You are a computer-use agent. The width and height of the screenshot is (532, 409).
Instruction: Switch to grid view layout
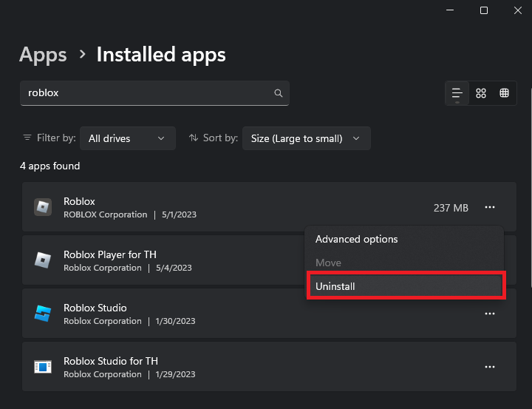pos(481,93)
